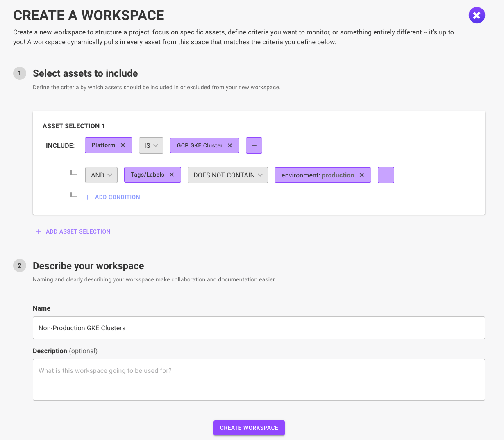Image resolution: width=504 pixels, height=440 pixels.
Task: Remove the GCP GKE Cluster value via X icon
Action: (230, 145)
